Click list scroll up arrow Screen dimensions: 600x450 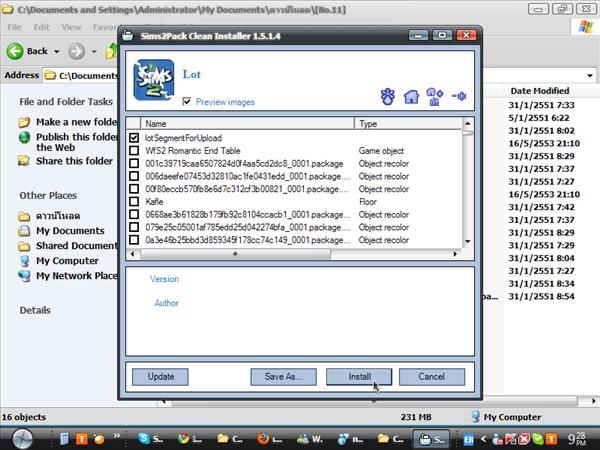467,124
